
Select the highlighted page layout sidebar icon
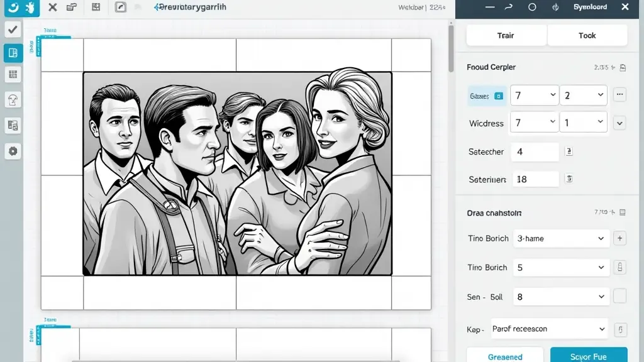(13, 53)
